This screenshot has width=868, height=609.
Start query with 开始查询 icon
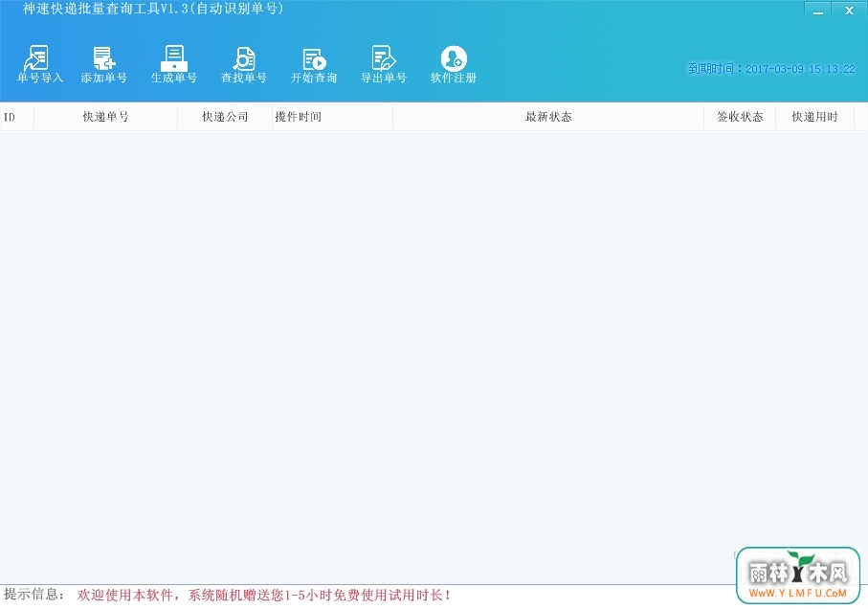coord(314,64)
